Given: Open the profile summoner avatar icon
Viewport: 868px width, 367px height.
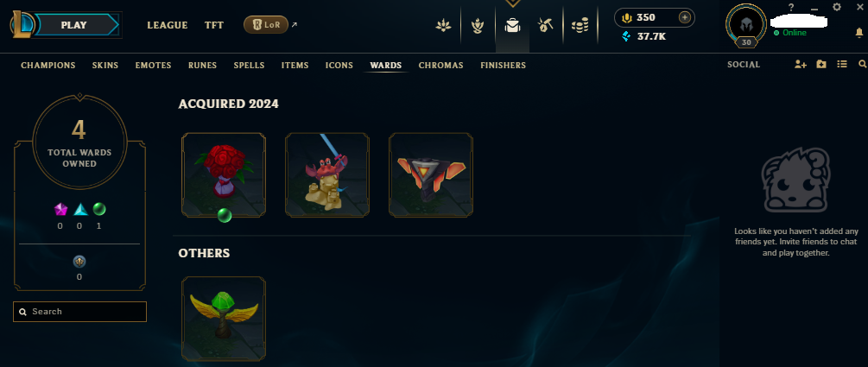Looking at the screenshot, I should pos(746,25).
